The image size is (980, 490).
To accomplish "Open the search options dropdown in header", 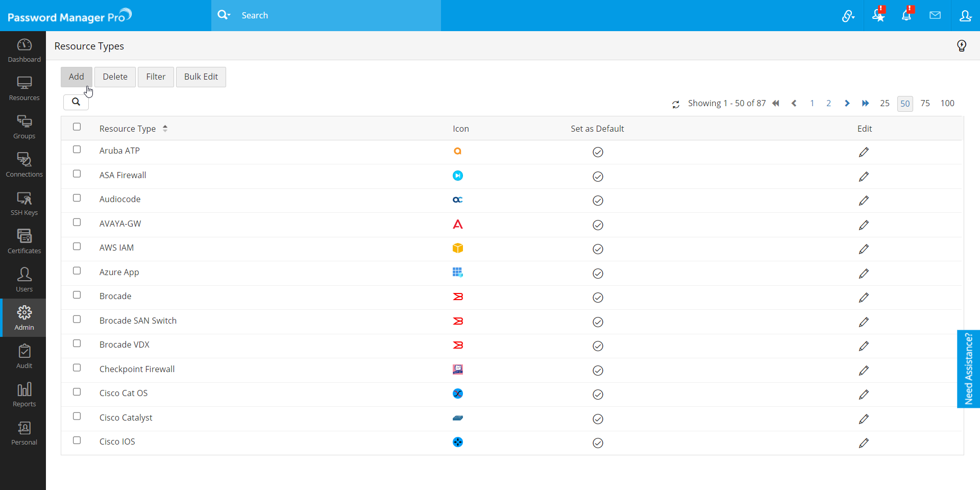I will 224,15.
